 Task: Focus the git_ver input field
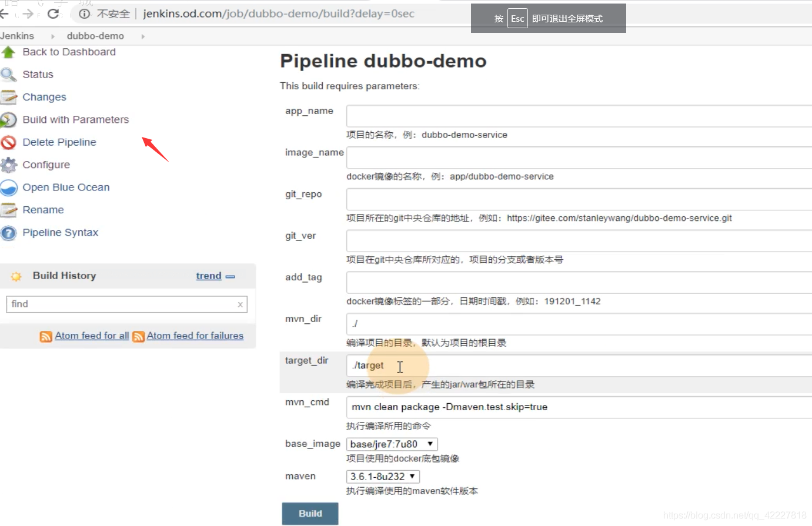[579, 242]
